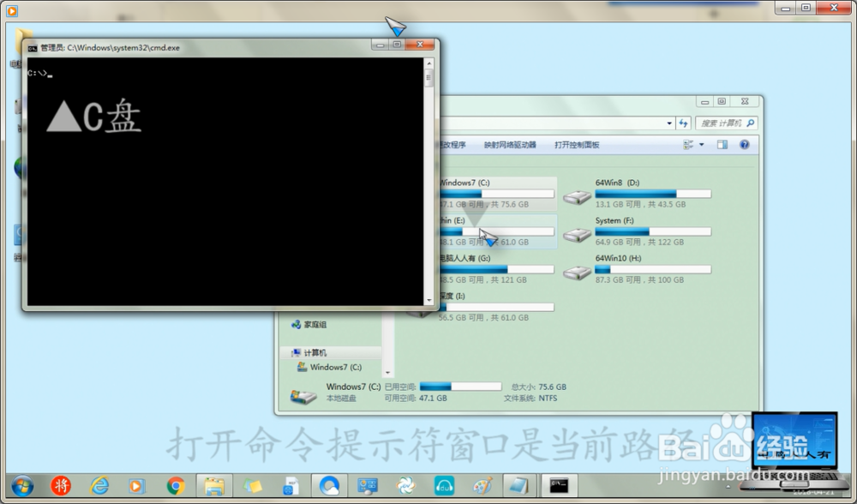The image size is (857, 504).
Task: Click 文件系统: NTFS in details pane
Action: 530,398
